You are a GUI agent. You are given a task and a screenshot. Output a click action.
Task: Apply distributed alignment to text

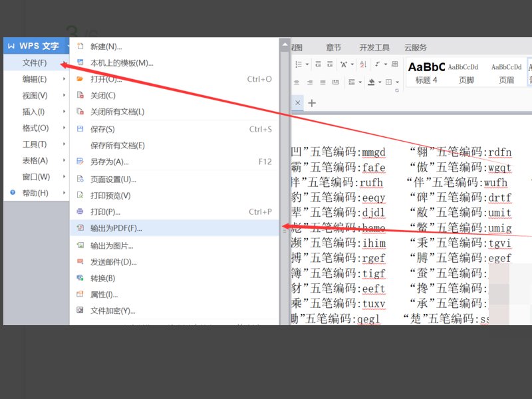pyautogui.click(x=336, y=82)
